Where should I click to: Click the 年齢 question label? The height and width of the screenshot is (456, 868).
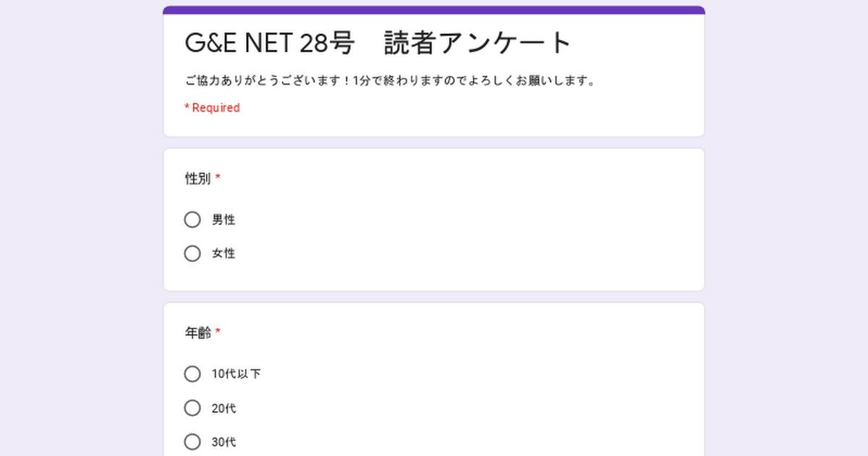click(198, 333)
